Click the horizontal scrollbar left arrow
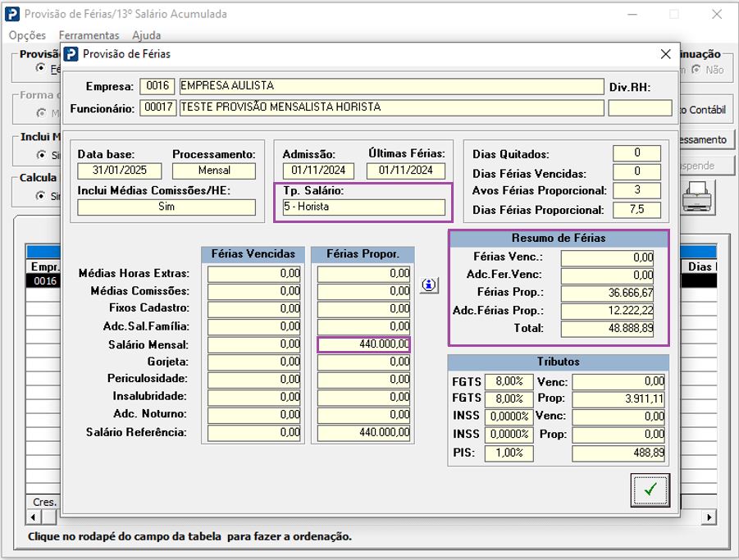Screen dimensions: 739x560 point(34,517)
